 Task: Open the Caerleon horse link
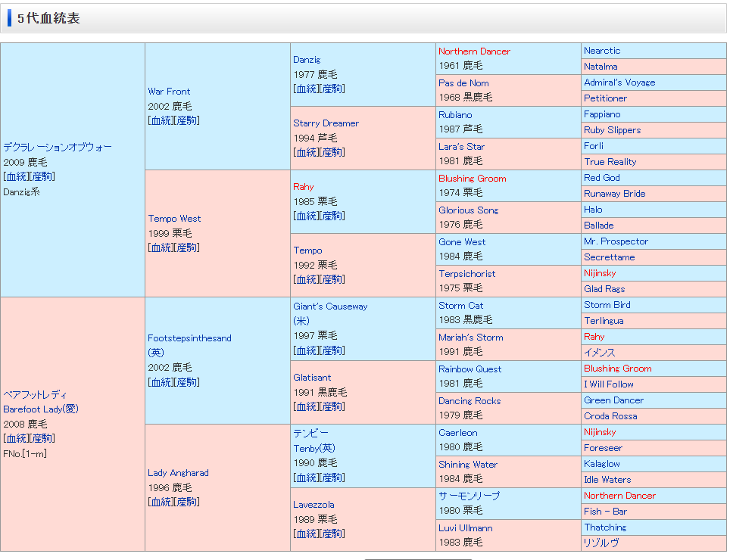[x=457, y=433]
